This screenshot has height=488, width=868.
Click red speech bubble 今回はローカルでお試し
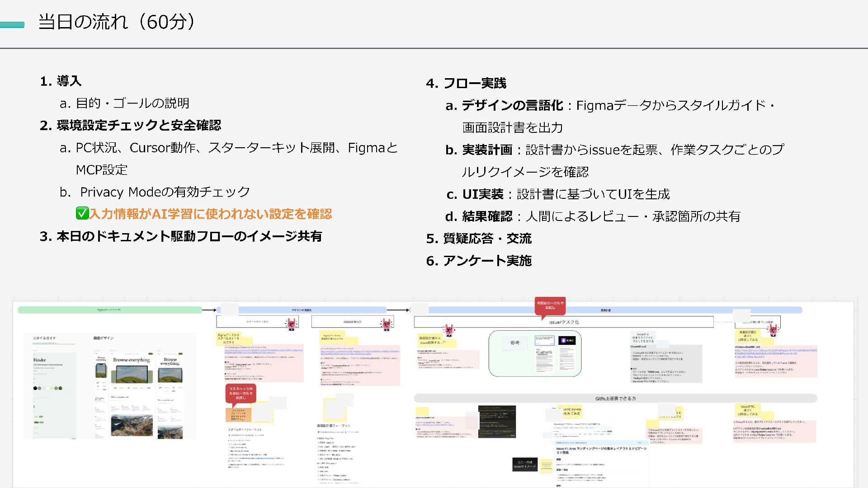tap(550, 305)
